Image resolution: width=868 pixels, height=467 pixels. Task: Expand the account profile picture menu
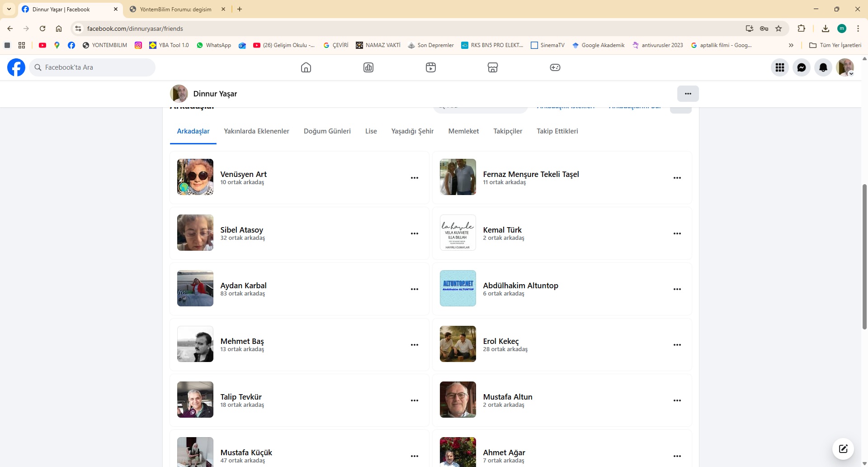click(844, 67)
